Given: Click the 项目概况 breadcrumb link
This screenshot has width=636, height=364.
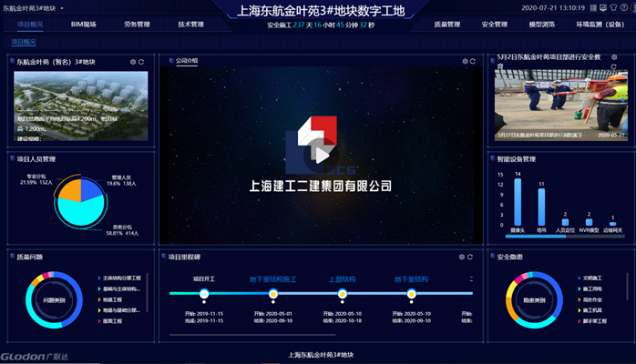Looking at the screenshot, I should click(x=25, y=42).
